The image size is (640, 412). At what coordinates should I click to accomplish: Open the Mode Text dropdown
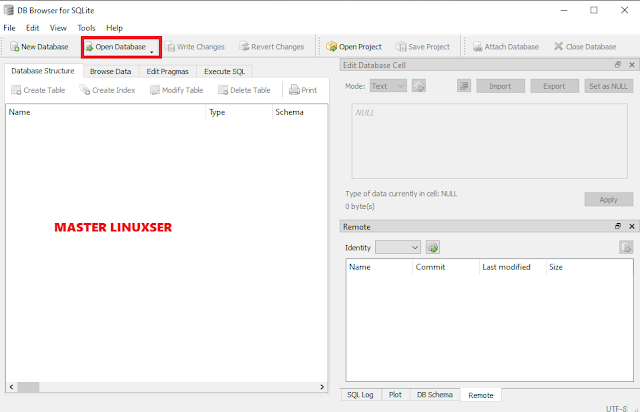(x=388, y=86)
